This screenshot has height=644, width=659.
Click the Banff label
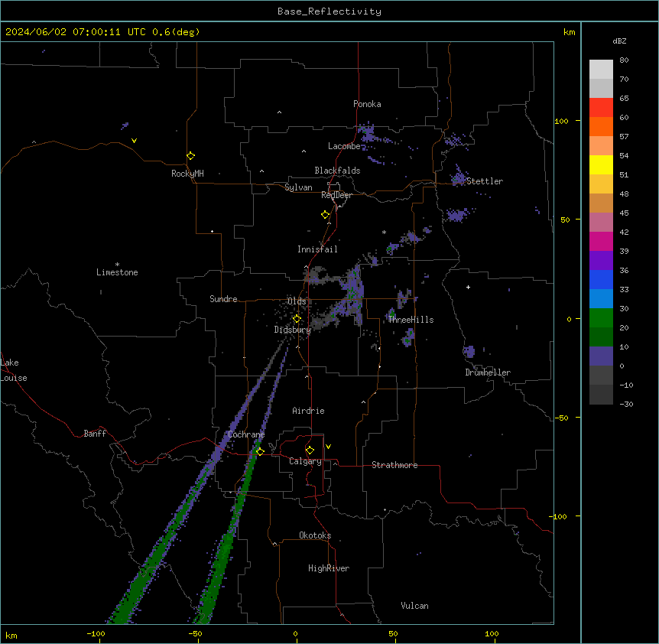click(x=95, y=434)
